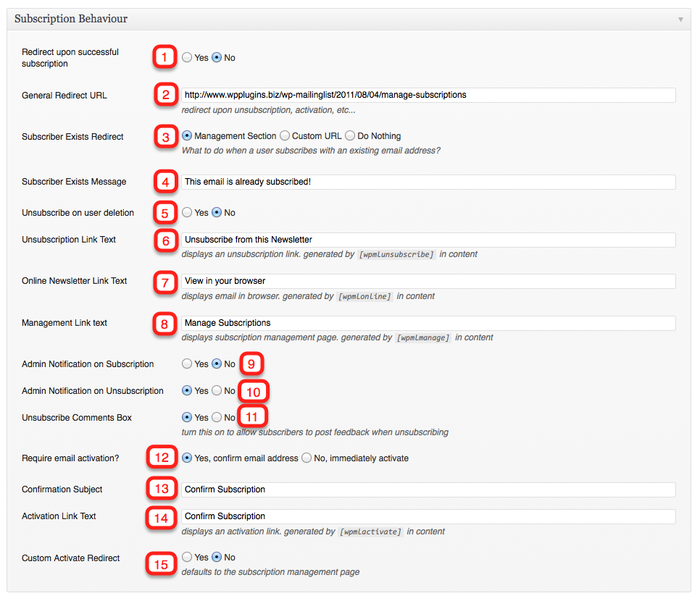This screenshot has height=601, width=700.
Task: Collapse the Subscription Behaviour panel arrow
Action: (680, 20)
